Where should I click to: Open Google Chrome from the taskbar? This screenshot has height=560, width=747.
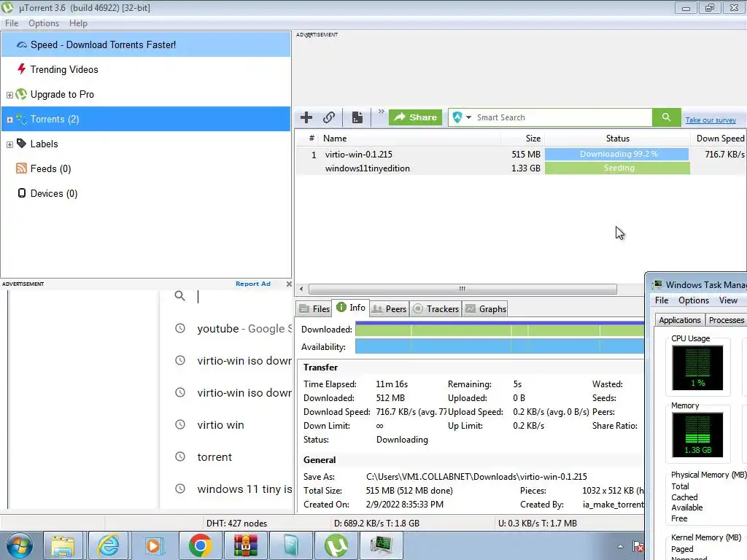200,545
